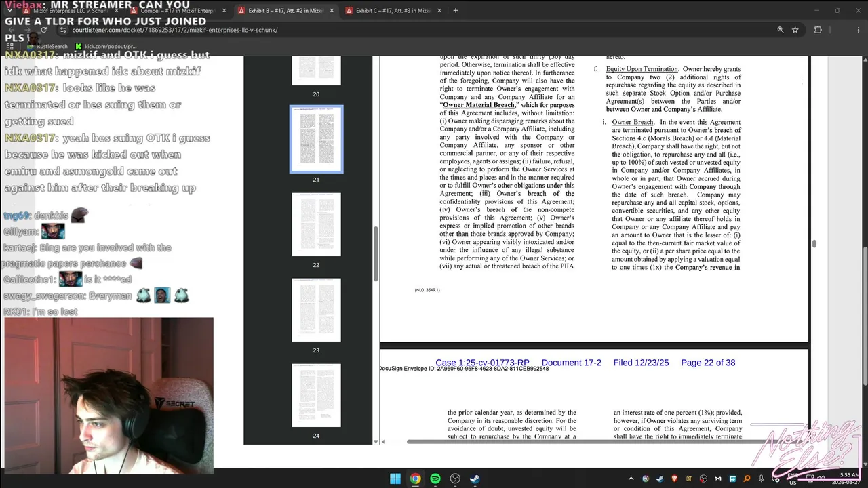Reload the current page
Image resolution: width=868 pixels, height=488 pixels.
pyautogui.click(x=43, y=30)
